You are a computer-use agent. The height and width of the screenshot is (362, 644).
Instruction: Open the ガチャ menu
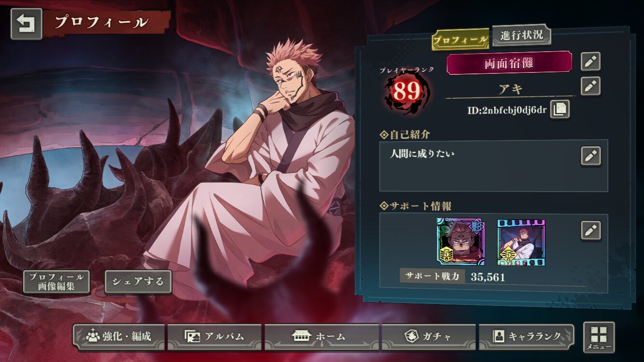[x=429, y=336]
